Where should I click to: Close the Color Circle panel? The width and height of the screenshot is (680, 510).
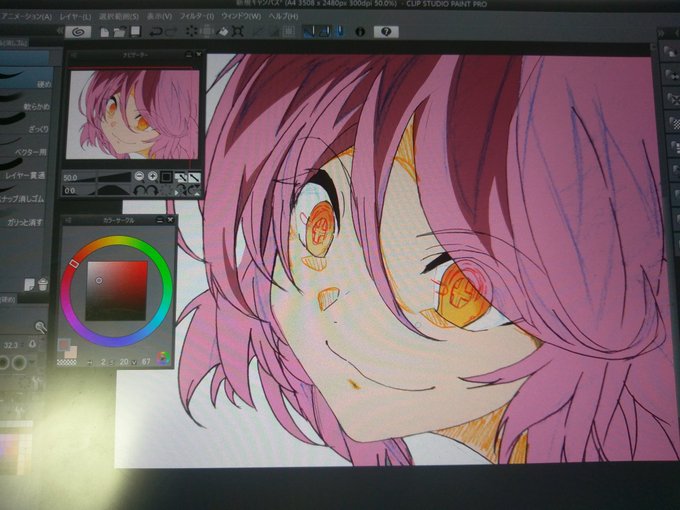click(170, 220)
